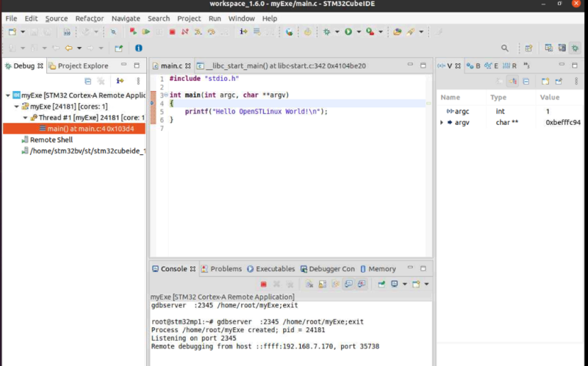Open the Display Selected Console dropdown arrow
The width and height of the screenshot is (588, 366).
pos(405,284)
